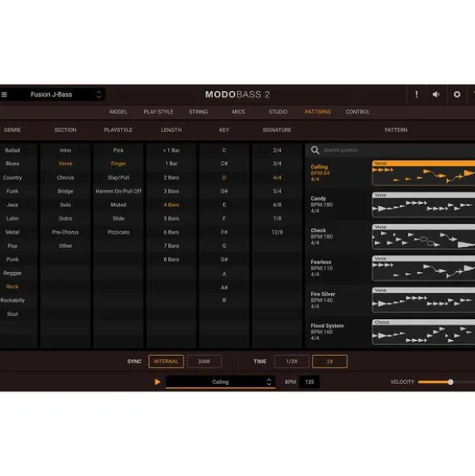Switch to the STUDIO tab
Viewport: 475px width, 476px height.
click(278, 112)
